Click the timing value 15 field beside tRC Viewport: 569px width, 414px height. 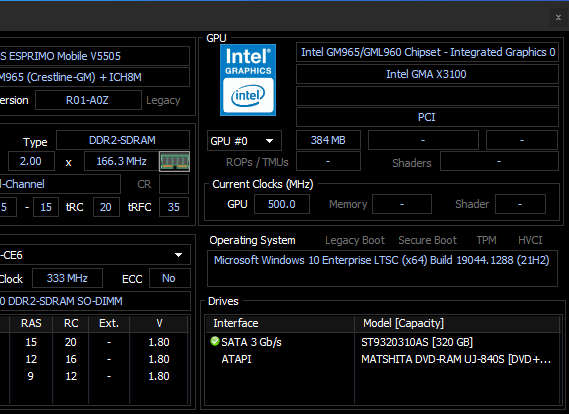(x=46, y=207)
